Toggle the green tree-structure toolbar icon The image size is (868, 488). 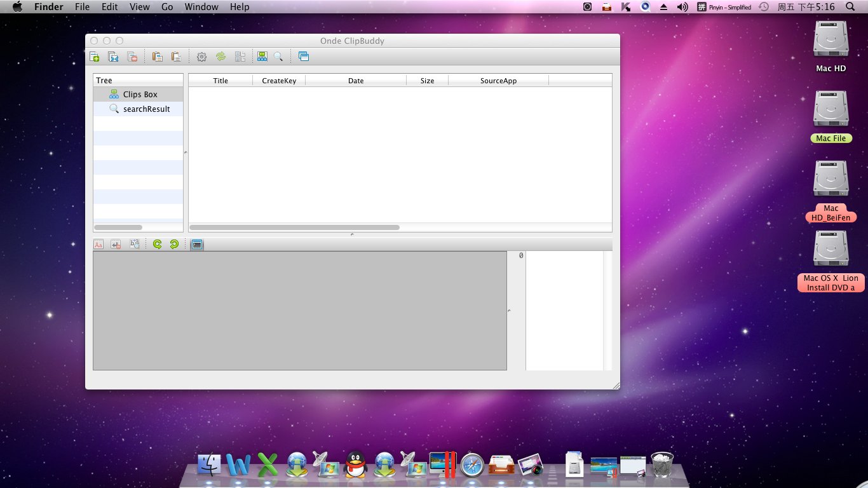point(262,57)
